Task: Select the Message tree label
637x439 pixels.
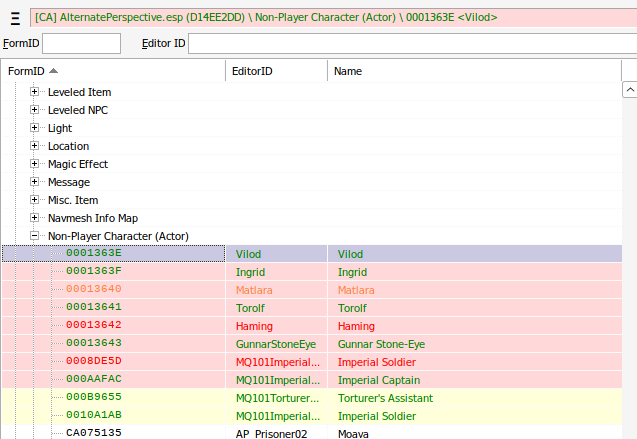Action: pos(69,182)
